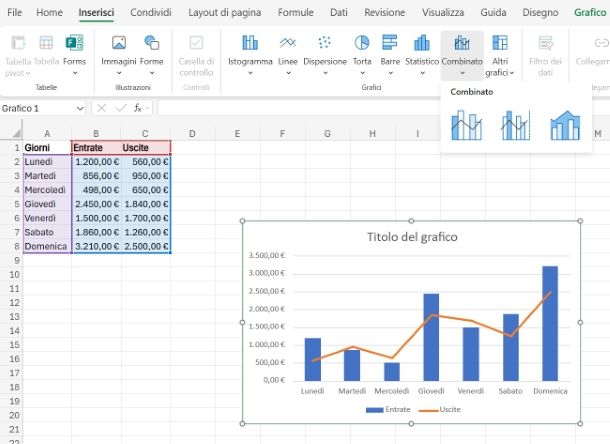
Task: Select row header 9
Action: (x=16, y=260)
